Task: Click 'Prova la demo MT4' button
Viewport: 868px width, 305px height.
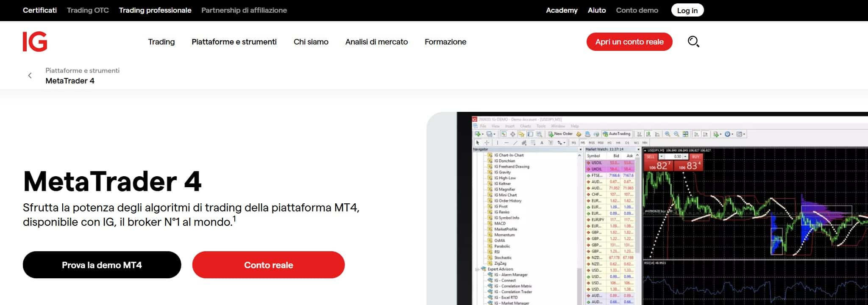Action: 102,265
